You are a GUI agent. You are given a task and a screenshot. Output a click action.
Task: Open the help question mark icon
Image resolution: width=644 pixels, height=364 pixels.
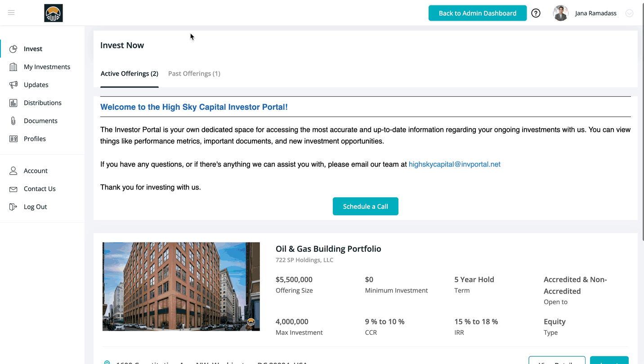[x=536, y=13]
